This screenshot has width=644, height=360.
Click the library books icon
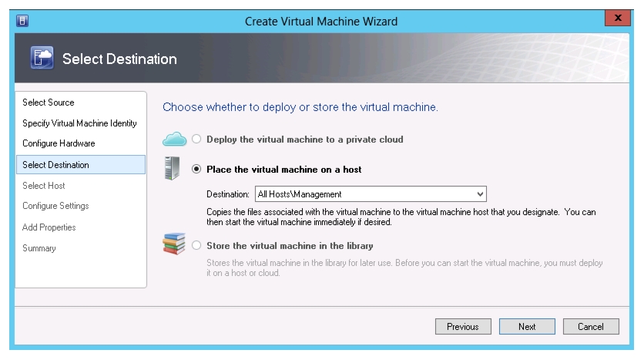[174, 244]
